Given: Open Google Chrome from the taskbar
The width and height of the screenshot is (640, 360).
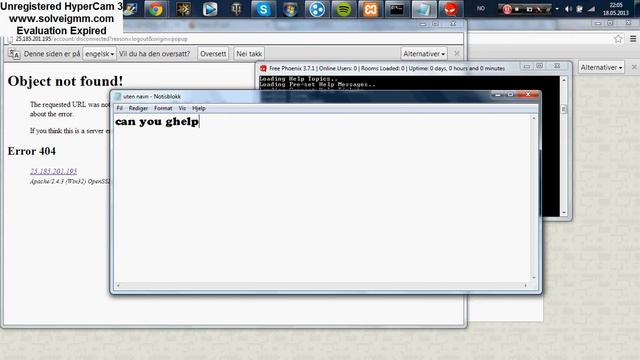Looking at the screenshot, I should (x=156, y=9).
